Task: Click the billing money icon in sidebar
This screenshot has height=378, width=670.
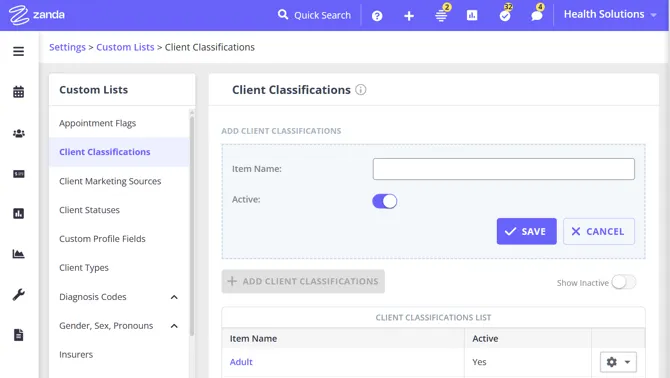Action: [18, 174]
